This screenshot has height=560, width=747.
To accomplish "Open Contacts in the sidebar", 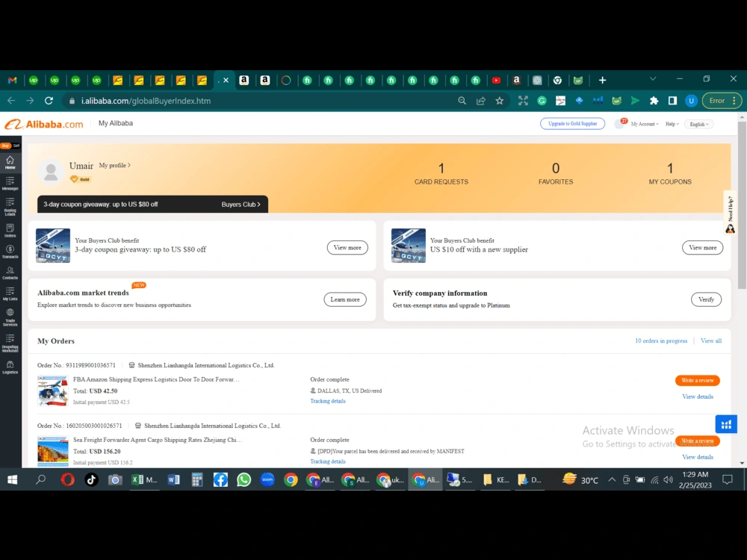I will (x=10, y=273).
